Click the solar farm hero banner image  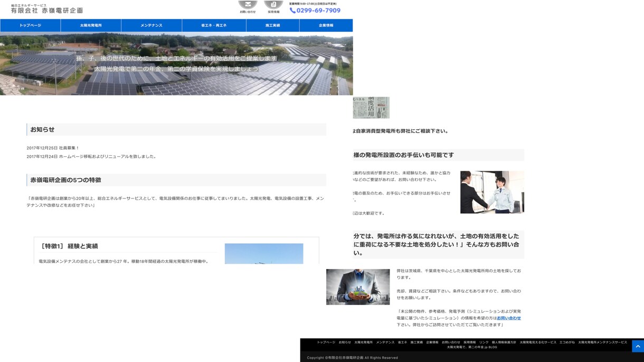coord(176,64)
